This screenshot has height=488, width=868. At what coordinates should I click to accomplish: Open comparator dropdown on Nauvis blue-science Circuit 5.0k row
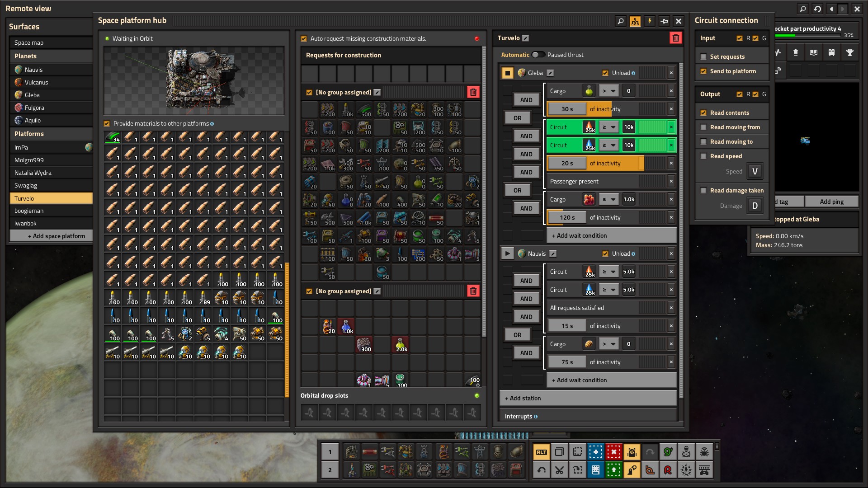[609, 290]
